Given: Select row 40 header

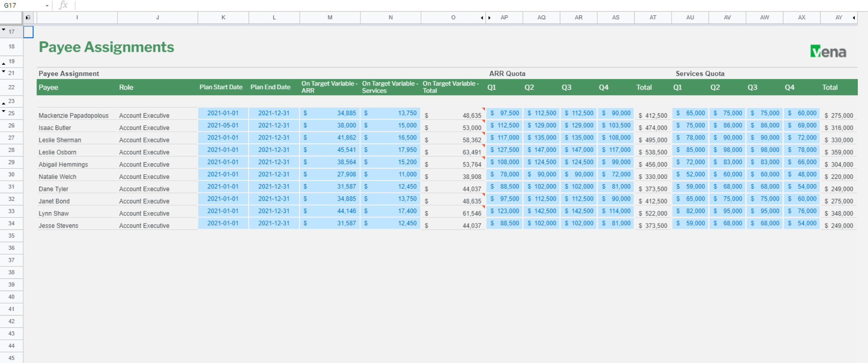Looking at the screenshot, I should click(11, 297).
